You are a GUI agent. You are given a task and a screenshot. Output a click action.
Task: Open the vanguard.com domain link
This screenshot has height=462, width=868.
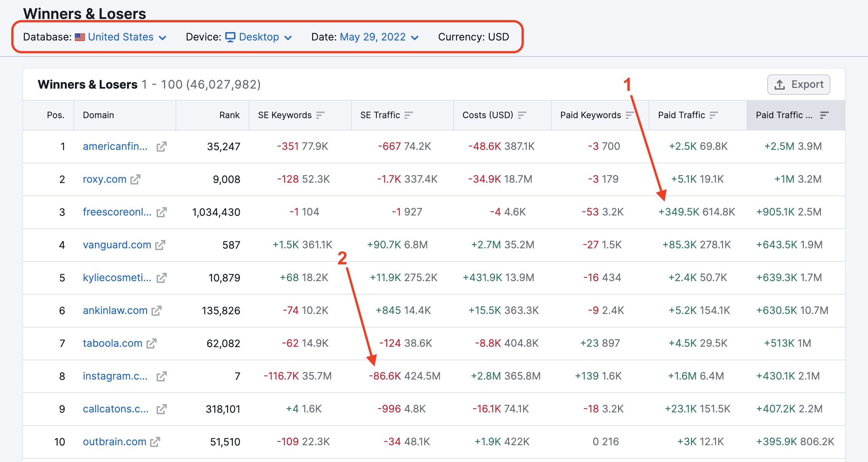click(x=117, y=245)
